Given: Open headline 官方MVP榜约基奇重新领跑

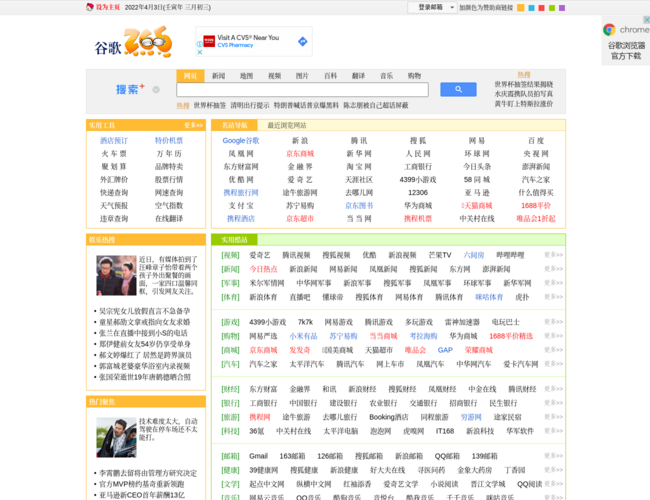Looking at the screenshot, I should [141, 484].
